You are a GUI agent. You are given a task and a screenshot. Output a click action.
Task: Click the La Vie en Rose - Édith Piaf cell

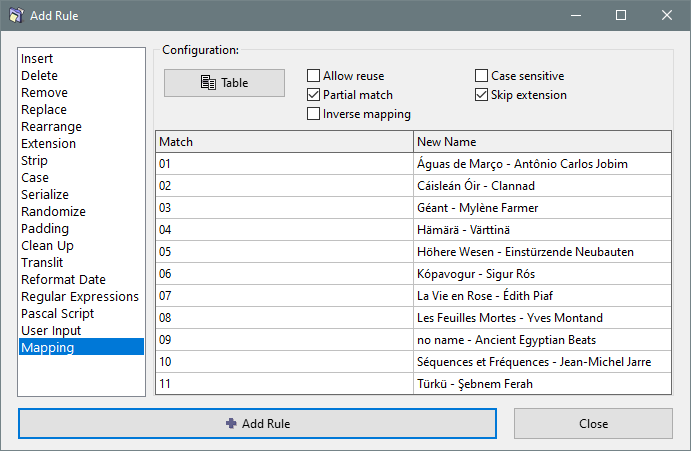click(x=542, y=296)
